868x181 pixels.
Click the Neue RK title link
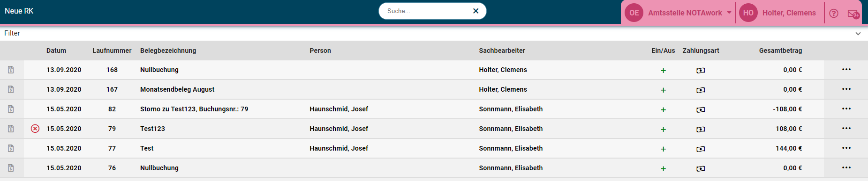click(19, 11)
